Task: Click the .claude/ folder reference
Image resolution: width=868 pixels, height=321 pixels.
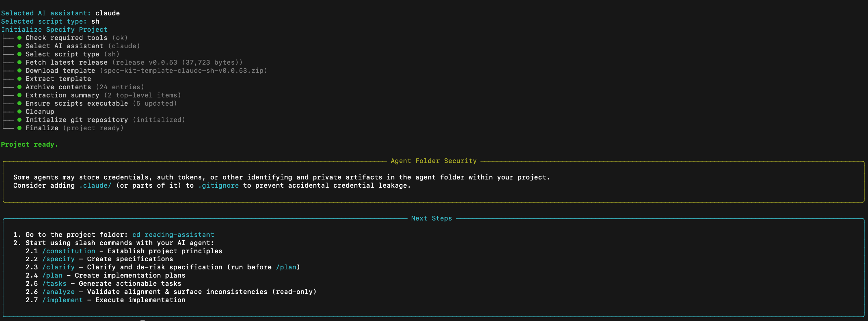Action: (x=95, y=185)
